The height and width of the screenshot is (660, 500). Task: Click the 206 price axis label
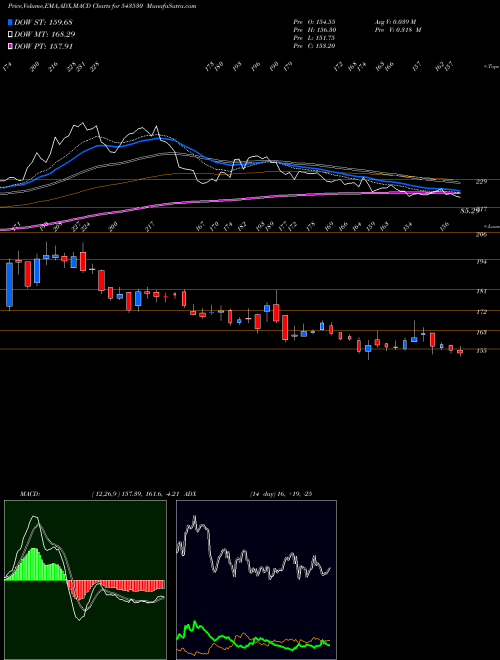click(x=481, y=234)
